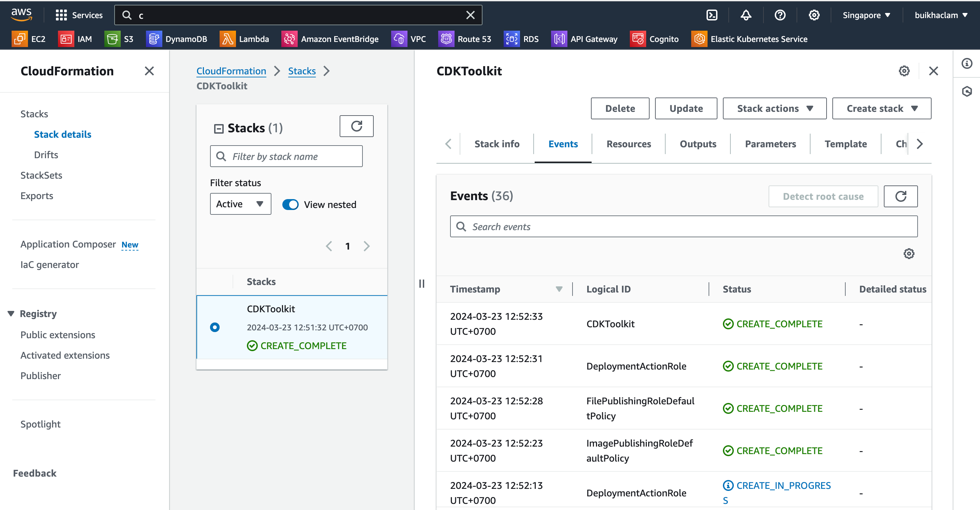Open the Cognito shortcut
The image size is (980, 510).
[654, 39]
